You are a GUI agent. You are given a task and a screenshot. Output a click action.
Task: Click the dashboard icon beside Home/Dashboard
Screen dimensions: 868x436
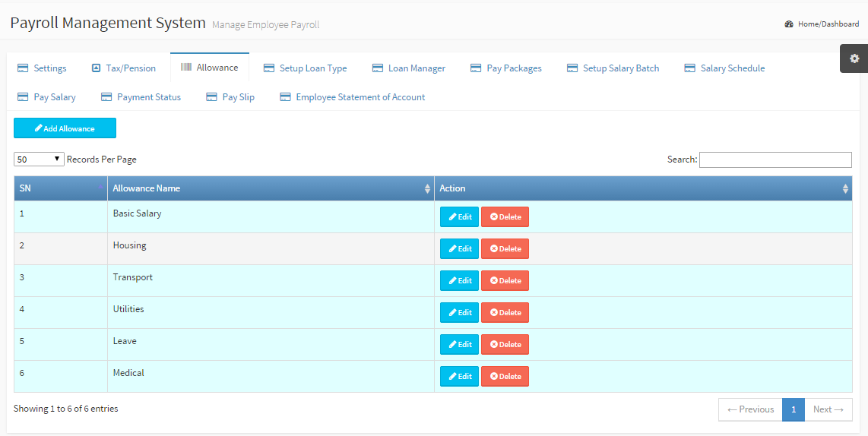click(x=789, y=24)
